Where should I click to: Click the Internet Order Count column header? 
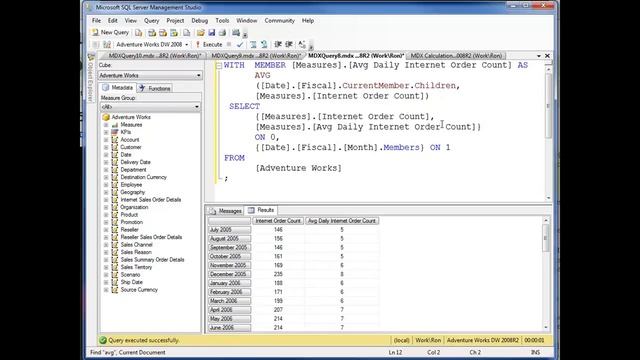(278, 221)
